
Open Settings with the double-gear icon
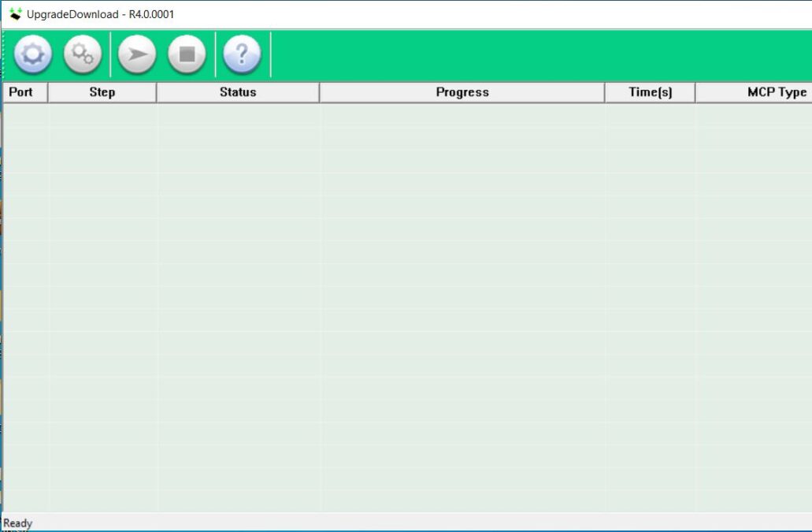83,54
